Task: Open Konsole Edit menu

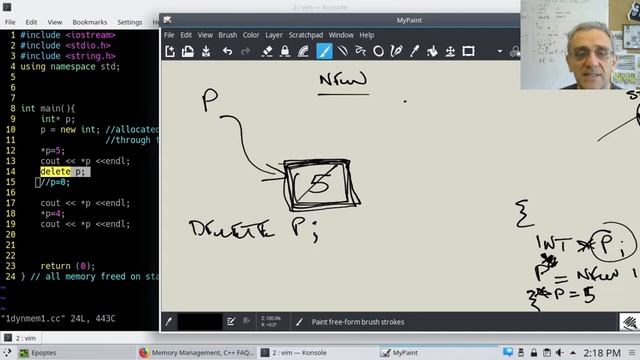Action: 31,22
